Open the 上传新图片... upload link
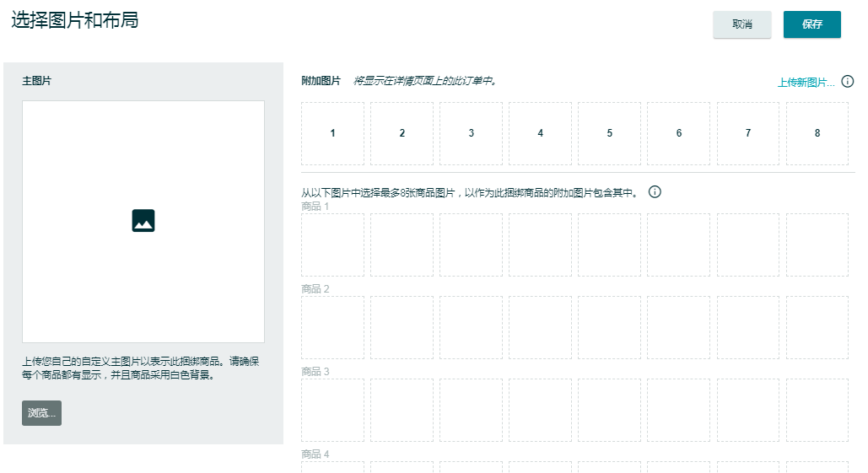The image size is (868, 473). [x=806, y=82]
